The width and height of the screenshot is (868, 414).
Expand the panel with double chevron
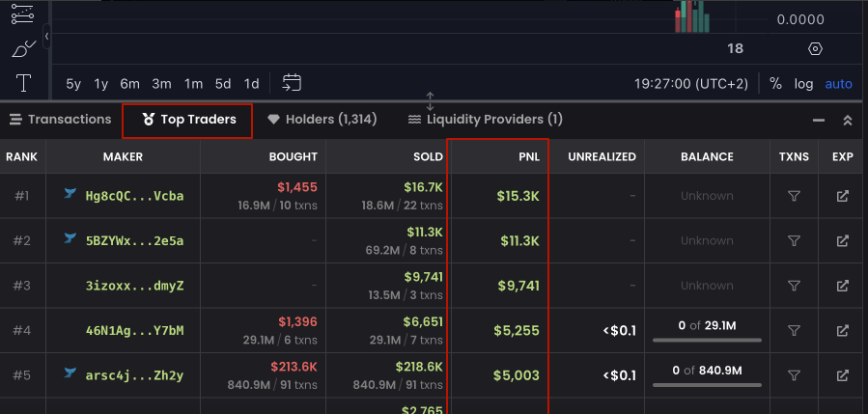coord(847,120)
